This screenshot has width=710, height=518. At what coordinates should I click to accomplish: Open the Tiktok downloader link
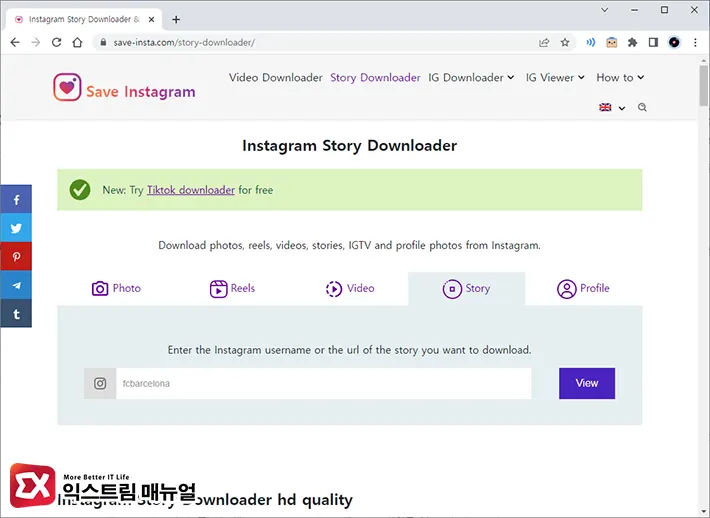point(191,190)
